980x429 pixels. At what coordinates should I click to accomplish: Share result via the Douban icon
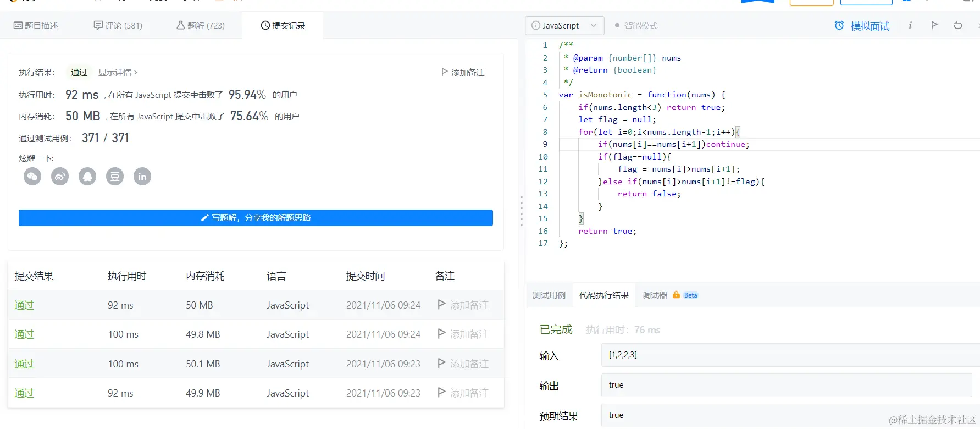coord(115,177)
